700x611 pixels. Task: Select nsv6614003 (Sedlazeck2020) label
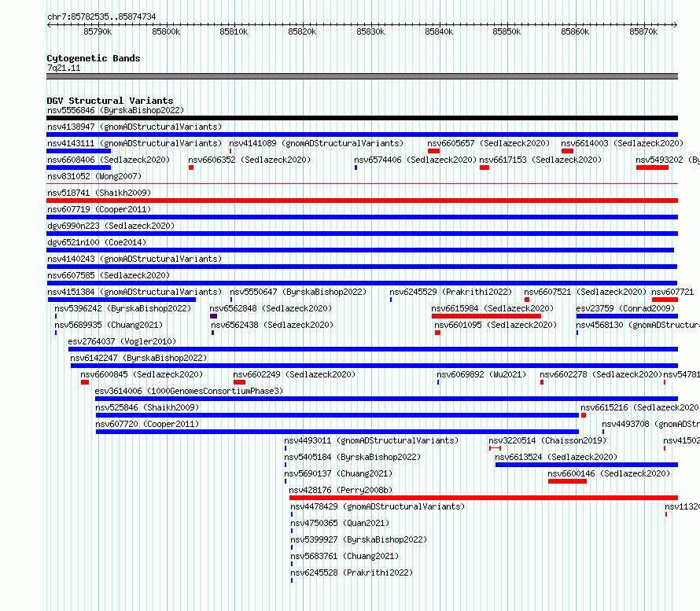click(622, 143)
